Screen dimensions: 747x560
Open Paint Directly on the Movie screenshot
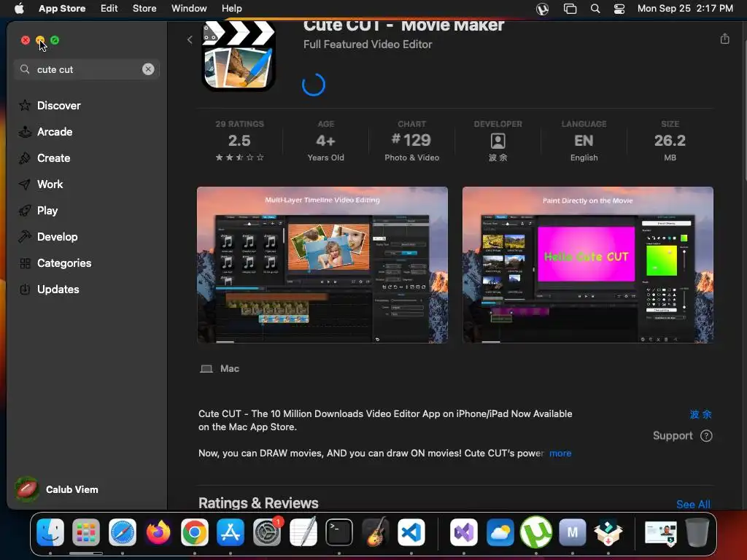[587, 265]
